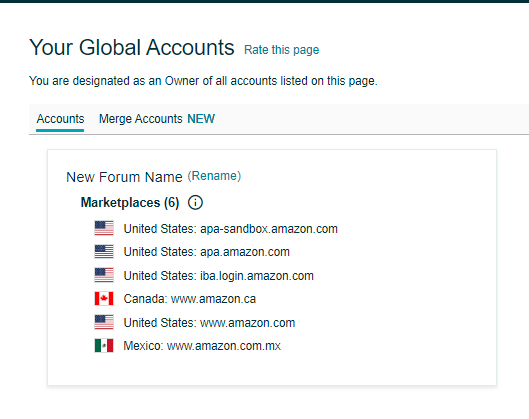529x419 pixels.
Task: Open the Accounts tab
Action: [x=60, y=119]
